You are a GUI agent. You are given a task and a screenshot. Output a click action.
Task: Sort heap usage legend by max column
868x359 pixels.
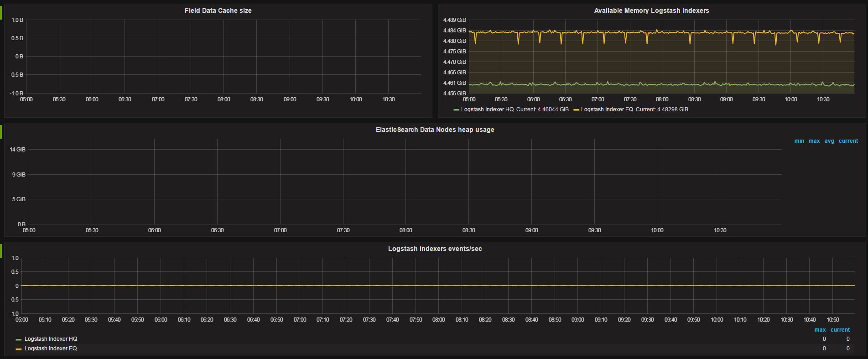tap(814, 141)
